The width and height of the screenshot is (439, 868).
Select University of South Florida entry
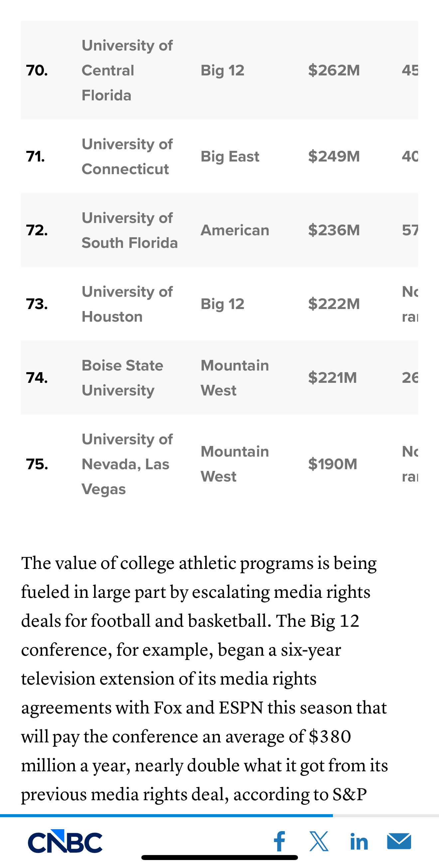pyautogui.click(x=129, y=231)
